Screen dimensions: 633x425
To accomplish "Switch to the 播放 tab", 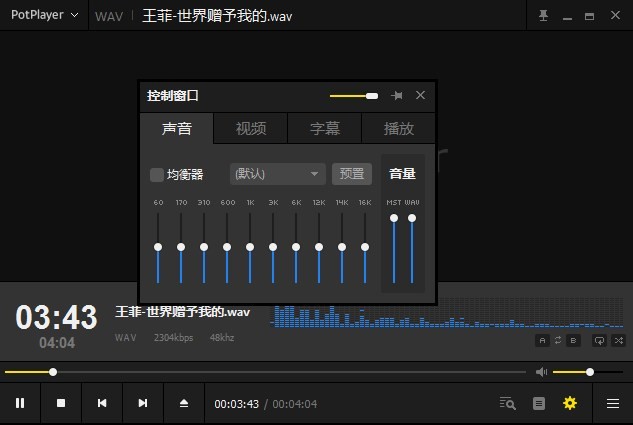I will 398,129.
